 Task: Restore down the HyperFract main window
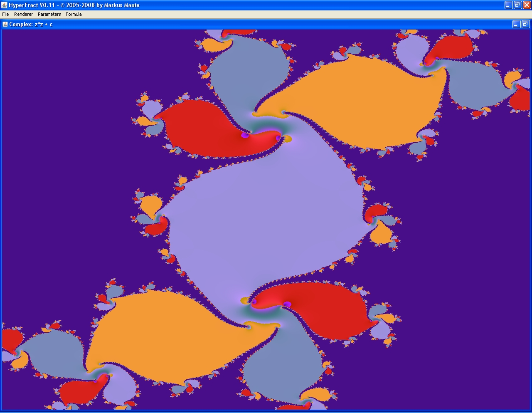click(x=517, y=5)
